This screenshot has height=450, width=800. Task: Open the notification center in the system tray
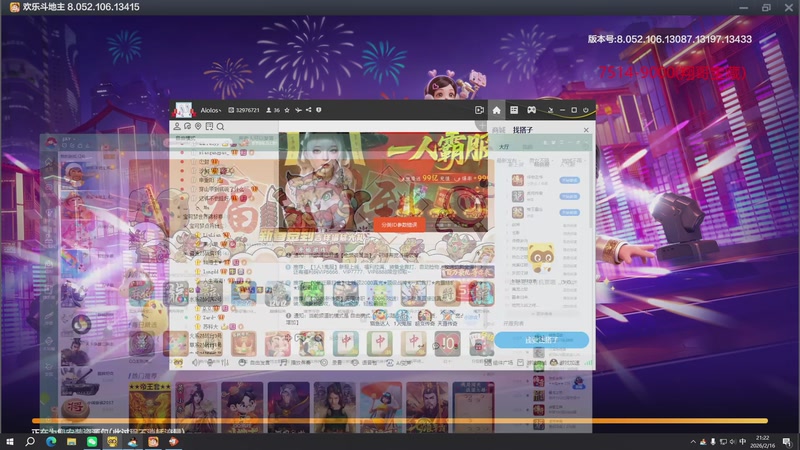[x=787, y=442]
